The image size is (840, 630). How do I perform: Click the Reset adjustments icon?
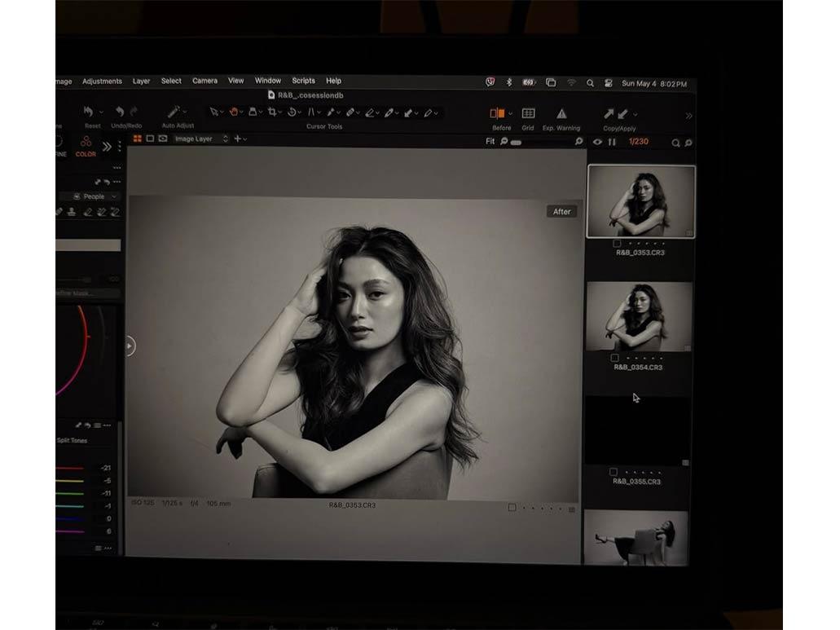click(89, 112)
